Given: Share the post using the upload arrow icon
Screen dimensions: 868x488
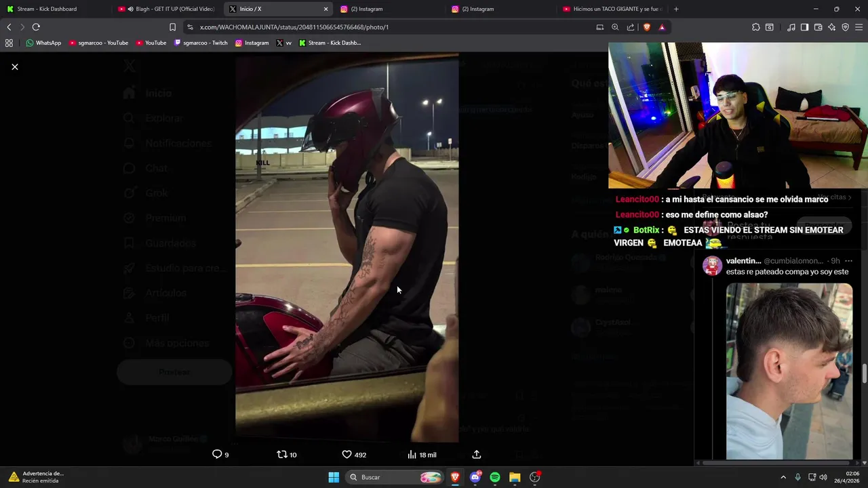Looking at the screenshot, I should click(x=477, y=454).
